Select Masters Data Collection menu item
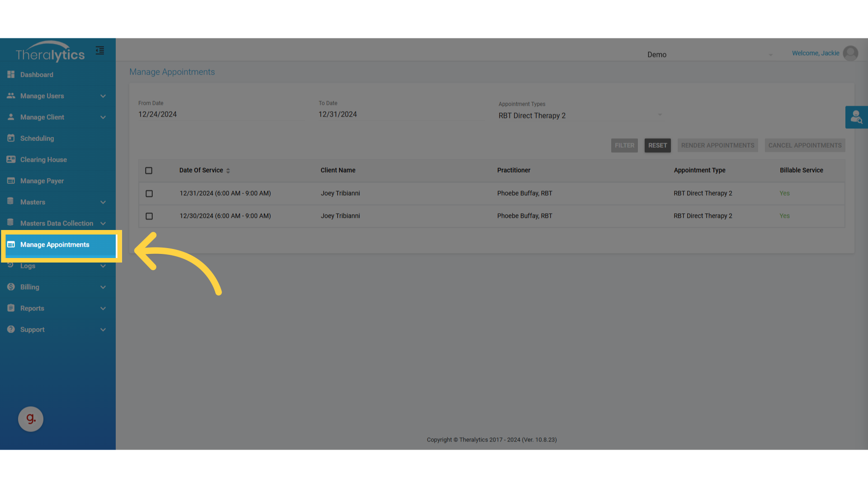The height and width of the screenshot is (488, 868). pos(57,223)
